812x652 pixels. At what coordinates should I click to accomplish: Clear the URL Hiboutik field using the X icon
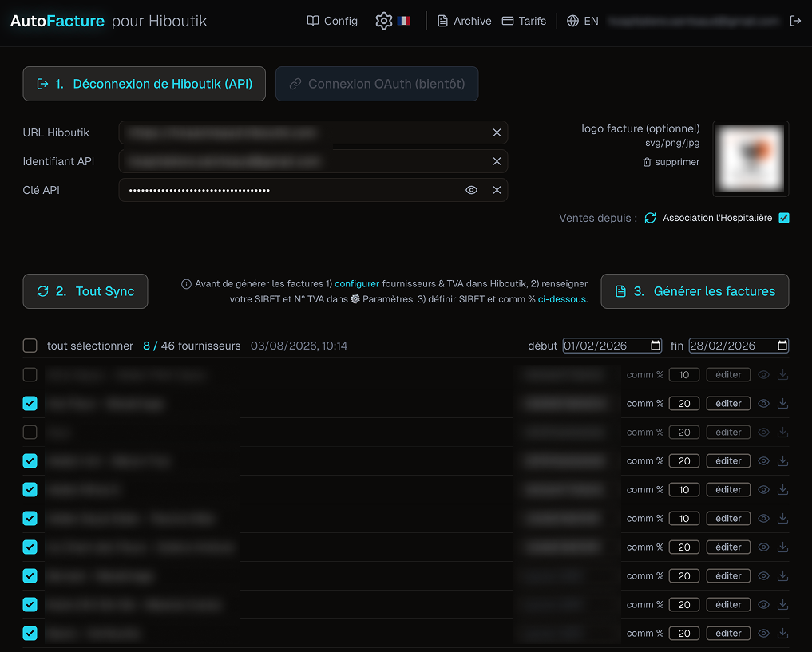click(x=497, y=132)
